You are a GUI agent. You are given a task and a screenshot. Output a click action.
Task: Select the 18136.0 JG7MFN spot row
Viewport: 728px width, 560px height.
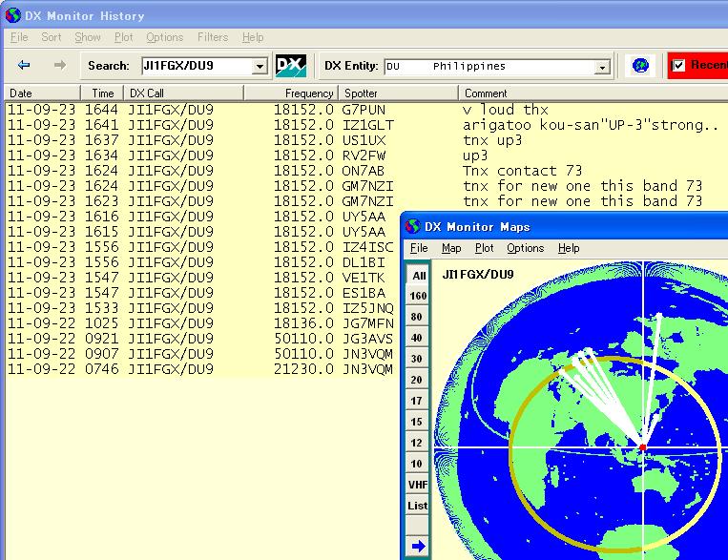pyautogui.click(x=202, y=323)
